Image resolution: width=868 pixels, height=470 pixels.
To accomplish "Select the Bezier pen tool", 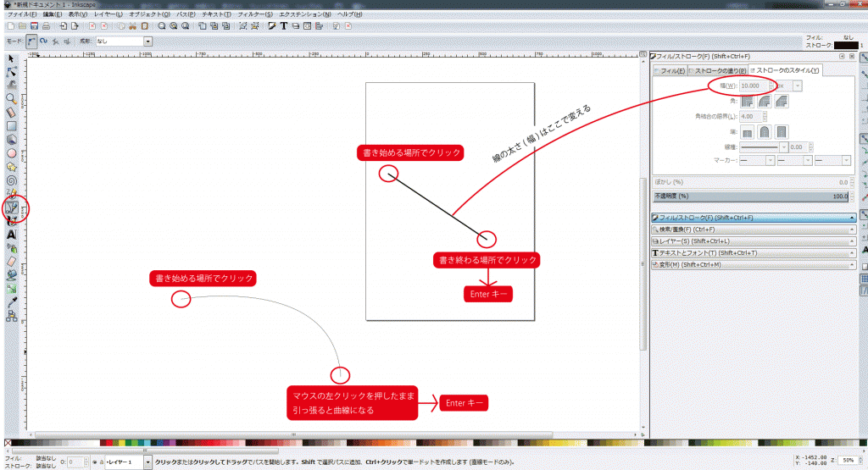I will point(12,208).
